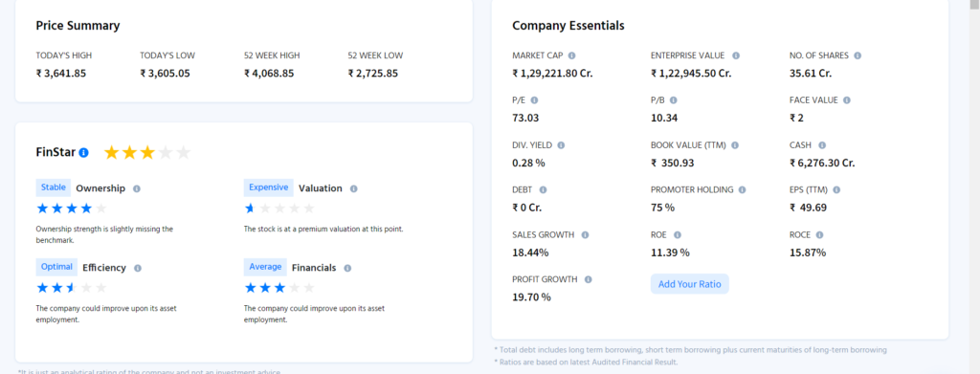Click the CASH info icon

pyautogui.click(x=822, y=144)
